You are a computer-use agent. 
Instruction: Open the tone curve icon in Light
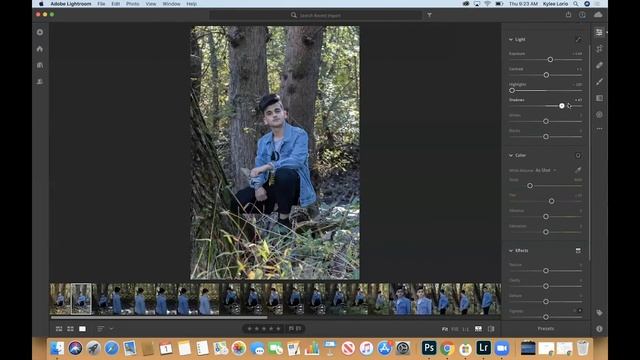pyautogui.click(x=578, y=40)
